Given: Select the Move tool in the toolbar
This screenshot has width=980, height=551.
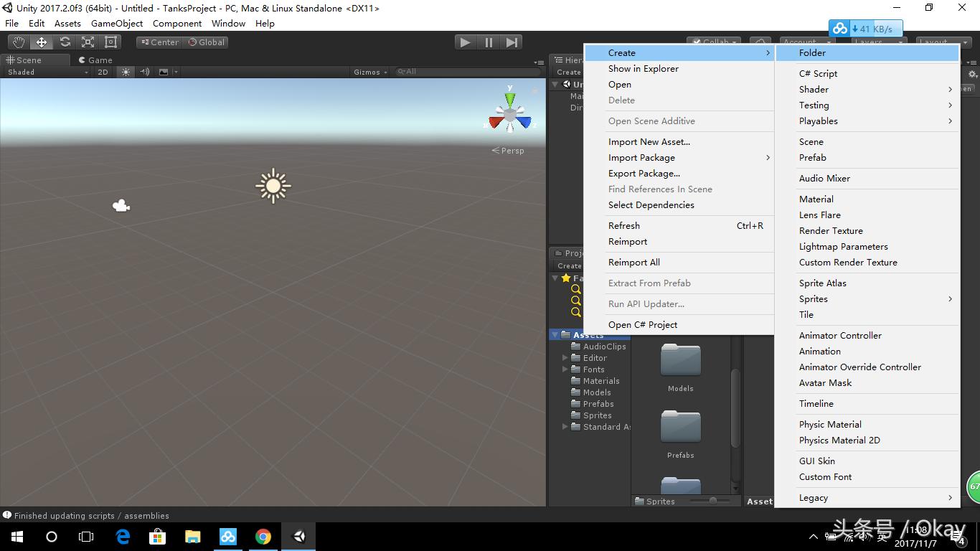Looking at the screenshot, I should (x=41, y=42).
